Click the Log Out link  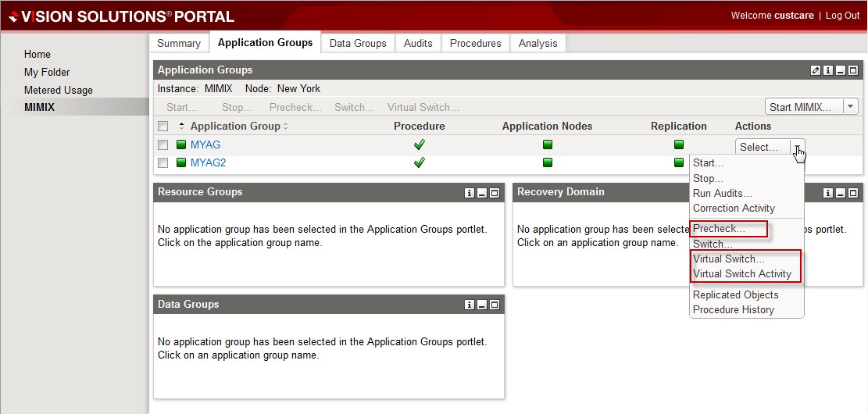coord(842,16)
